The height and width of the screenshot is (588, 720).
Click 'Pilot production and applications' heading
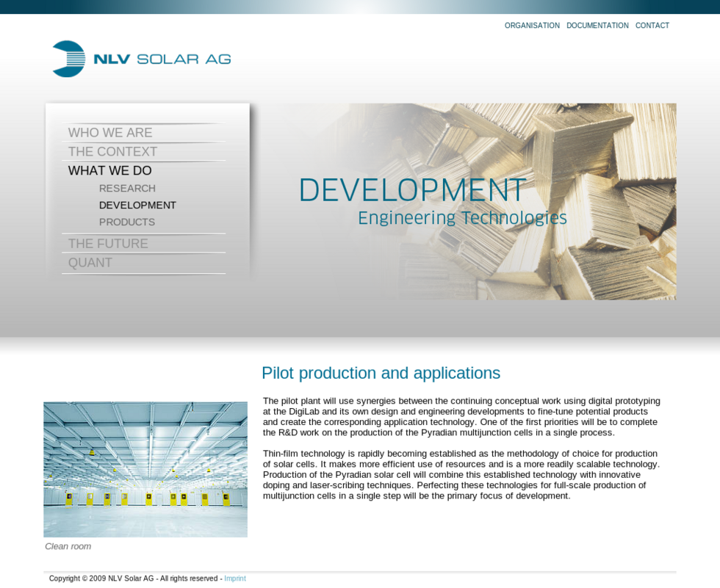(x=381, y=373)
